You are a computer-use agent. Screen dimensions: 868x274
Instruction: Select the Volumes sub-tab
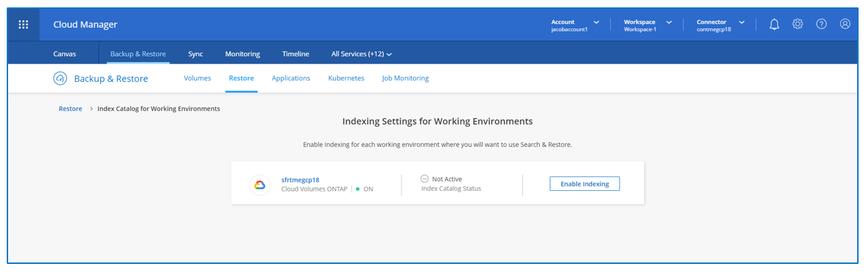[x=198, y=78]
